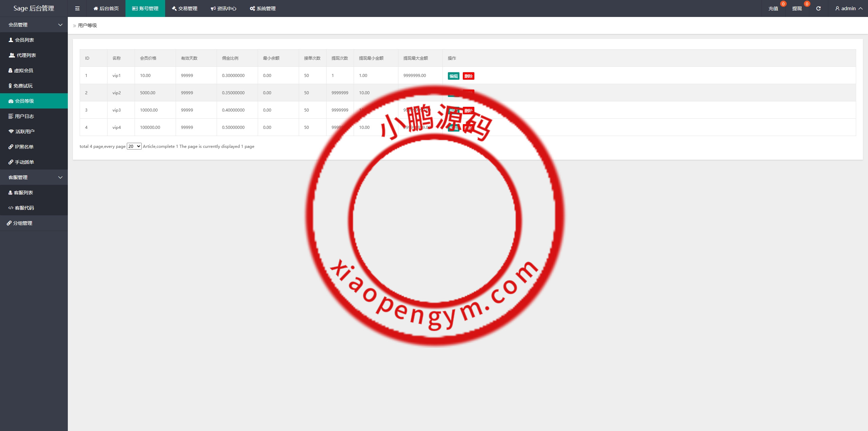Open 活跃用户 sidebar item
Image resolution: width=868 pixels, height=431 pixels.
click(x=25, y=132)
